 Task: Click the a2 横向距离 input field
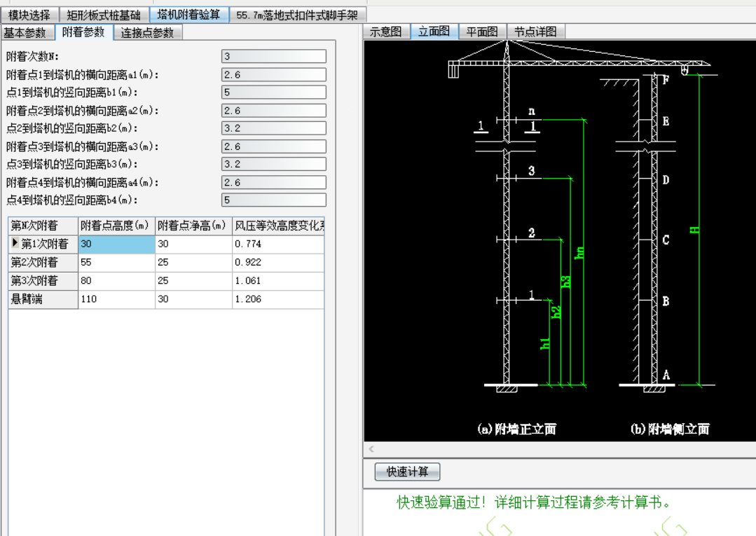(x=274, y=111)
